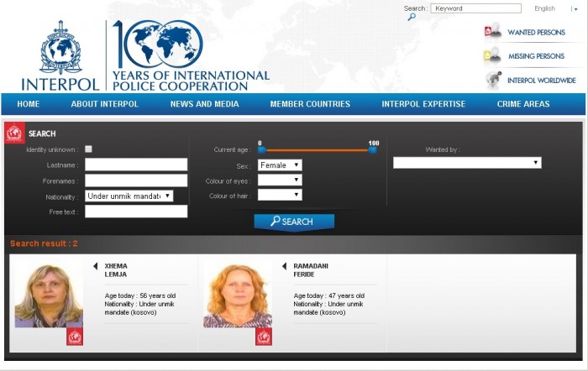Screen dimensions: 588x371
Task: Click red notice icon under Ramadani Feride
Action: [x=264, y=337]
